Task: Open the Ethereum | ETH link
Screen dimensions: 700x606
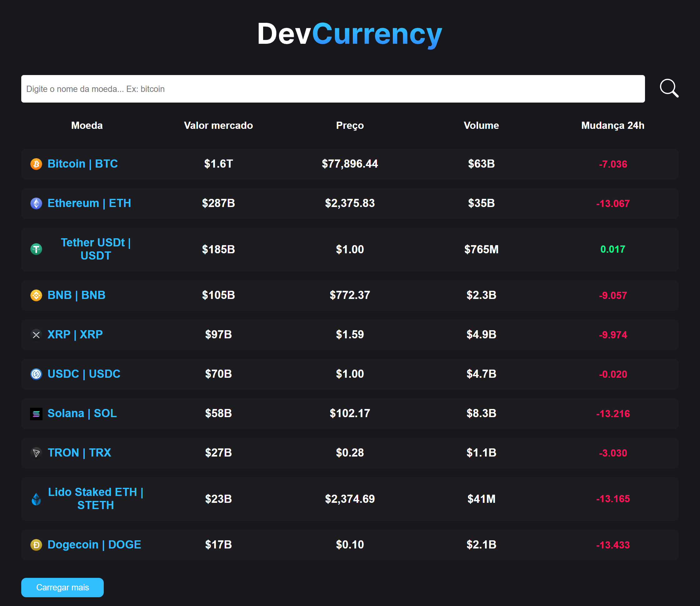Action: coord(89,203)
